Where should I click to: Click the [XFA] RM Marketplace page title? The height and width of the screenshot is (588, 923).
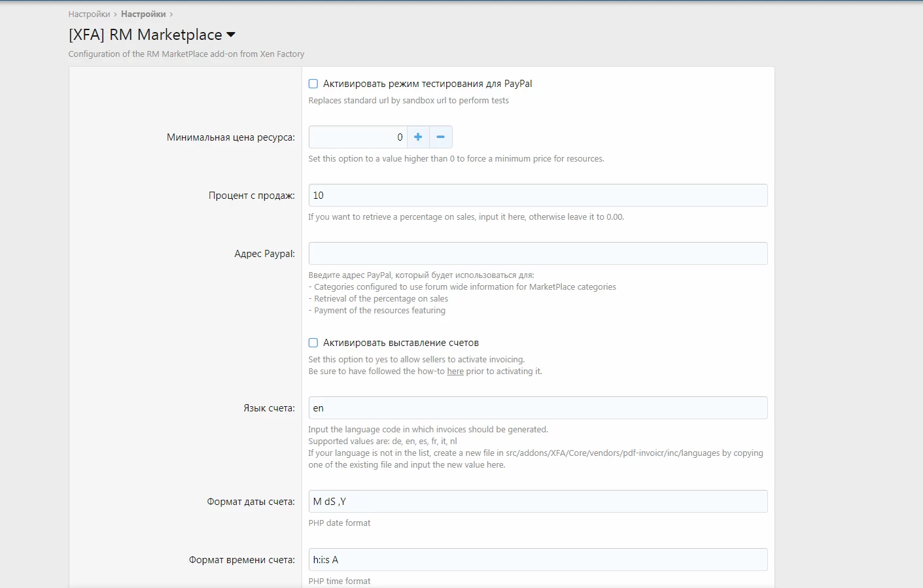(x=145, y=35)
